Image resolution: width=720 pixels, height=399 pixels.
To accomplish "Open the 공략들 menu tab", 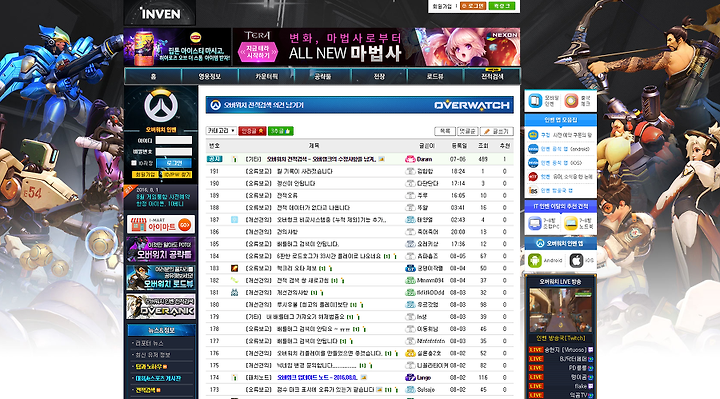I will 323,76.
